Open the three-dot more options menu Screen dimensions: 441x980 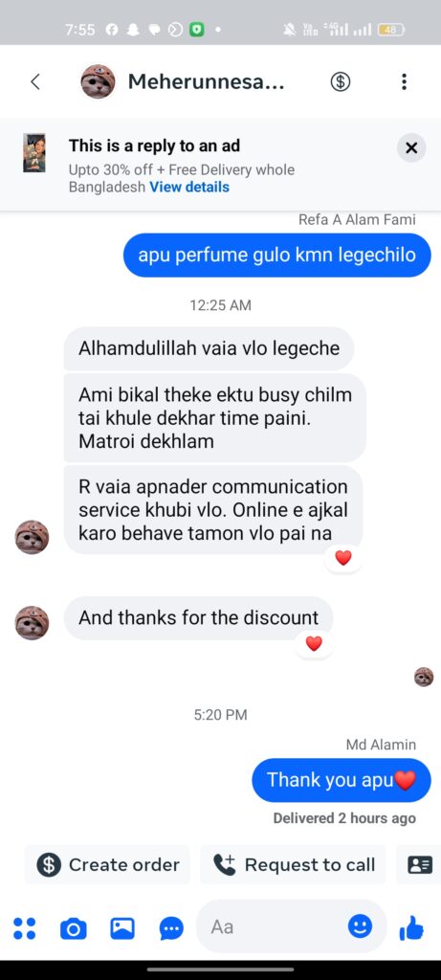404,82
